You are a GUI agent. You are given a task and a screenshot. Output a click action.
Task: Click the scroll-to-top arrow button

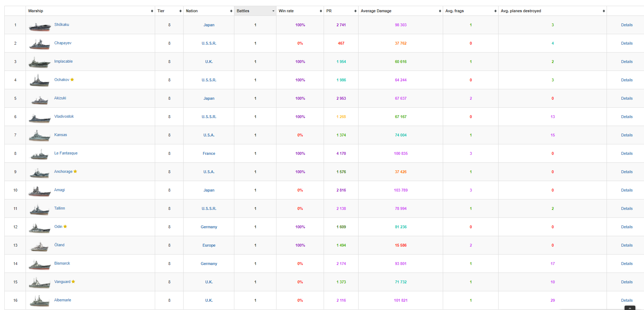tap(630, 308)
